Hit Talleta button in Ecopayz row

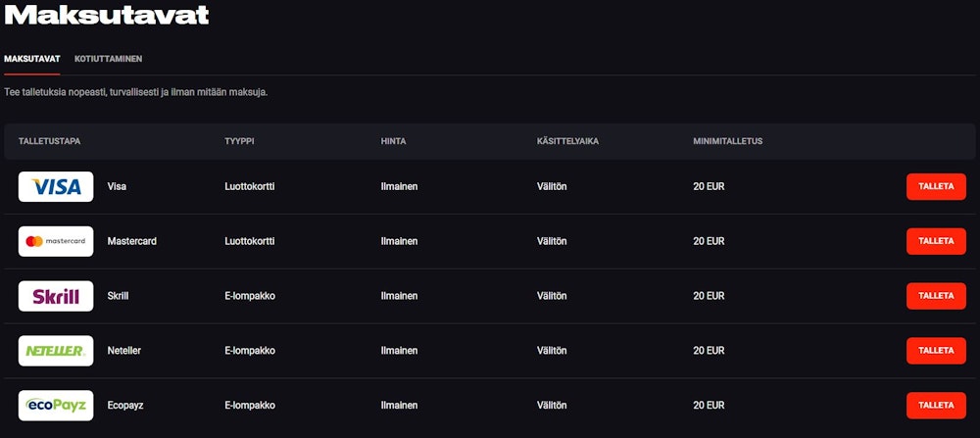click(935, 406)
